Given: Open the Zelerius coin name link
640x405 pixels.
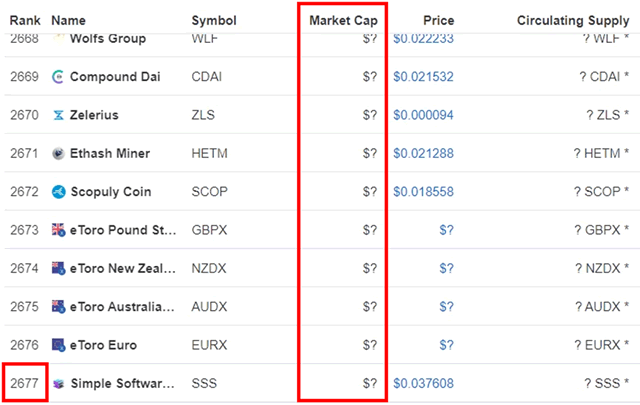Looking at the screenshot, I should (x=94, y=115).
